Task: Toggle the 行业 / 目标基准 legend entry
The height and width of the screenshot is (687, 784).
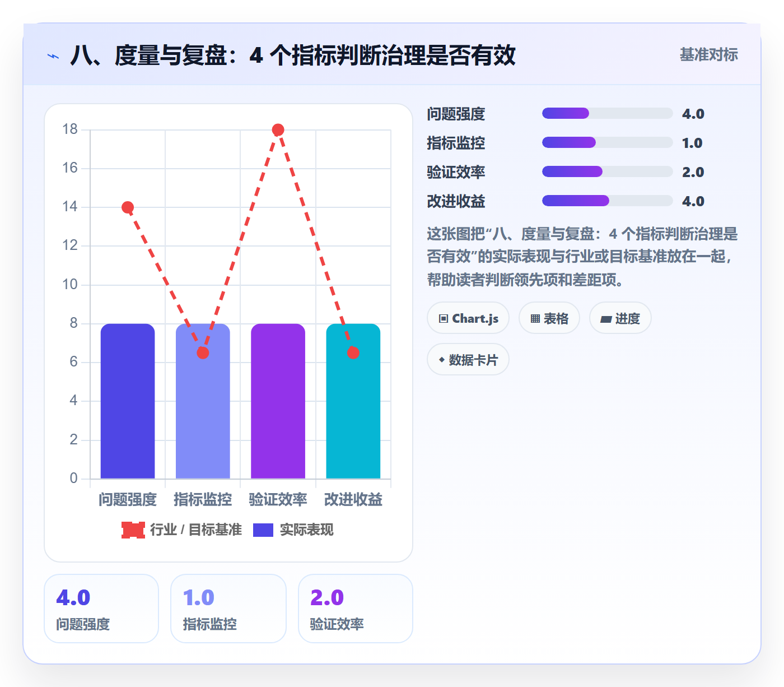Action: click(181, 530)
